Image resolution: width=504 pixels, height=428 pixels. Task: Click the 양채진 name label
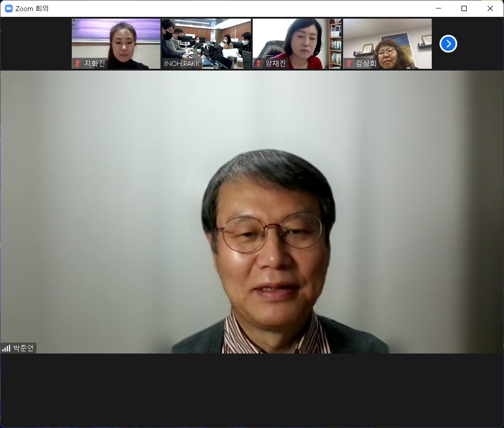(275, 63)
